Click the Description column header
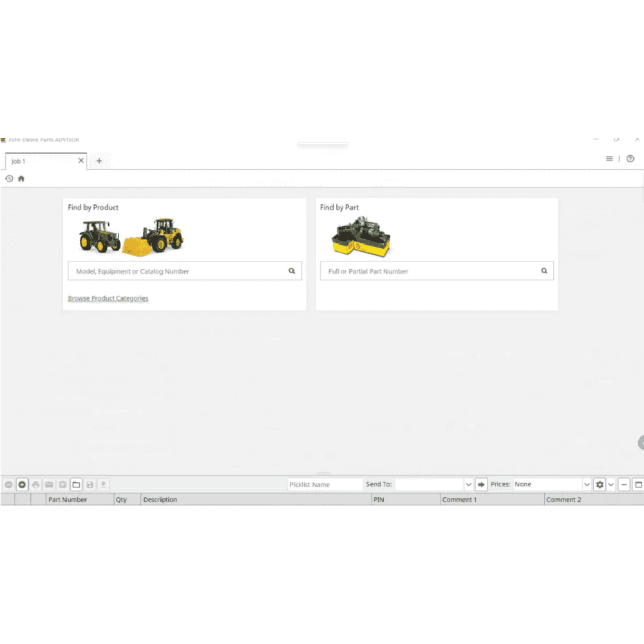 (x=256, y=500)
